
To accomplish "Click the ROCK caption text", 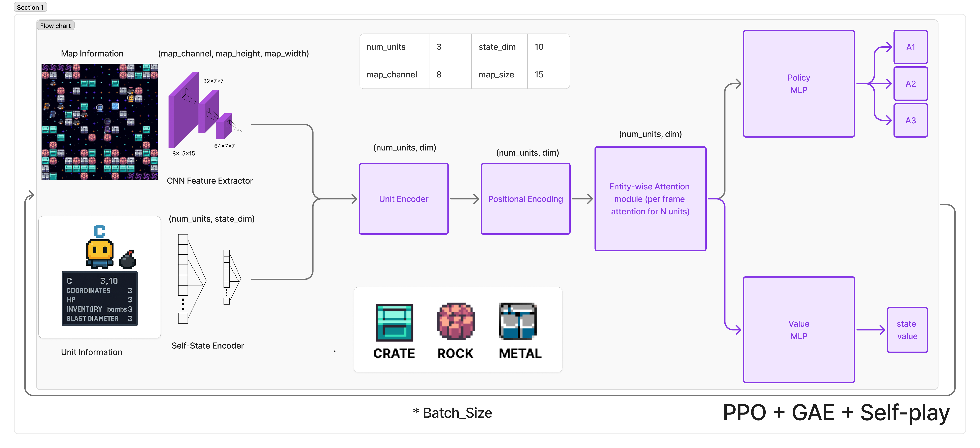I will [x=455, y=353].
